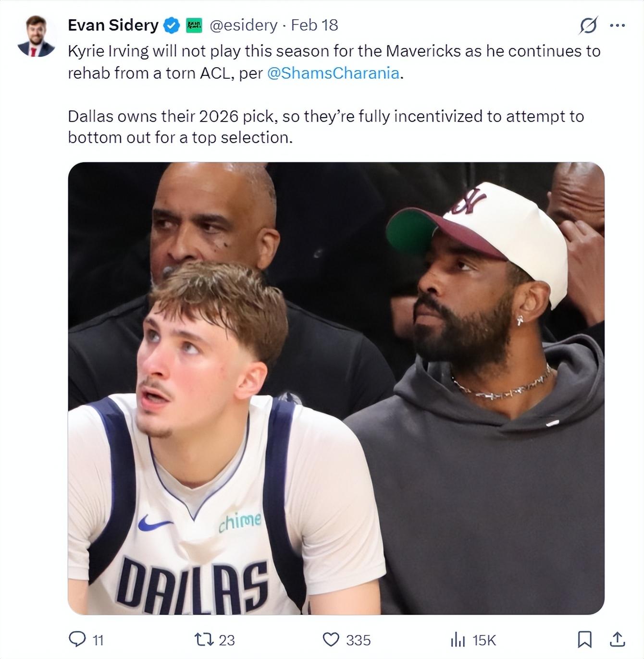Click the green affiliate badge beside the name

(x=194, y=25)
